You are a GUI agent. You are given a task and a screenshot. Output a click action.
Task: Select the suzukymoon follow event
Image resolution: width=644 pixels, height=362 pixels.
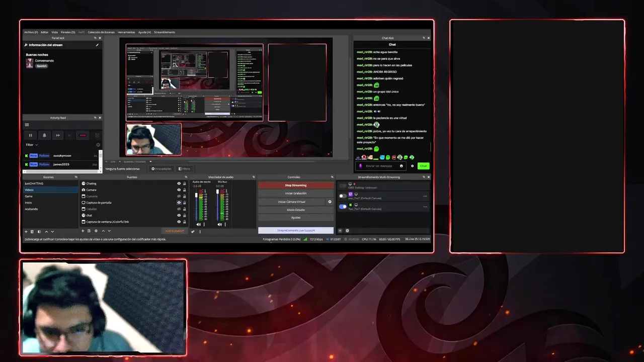pyautogui.click(x=61, y=156)
